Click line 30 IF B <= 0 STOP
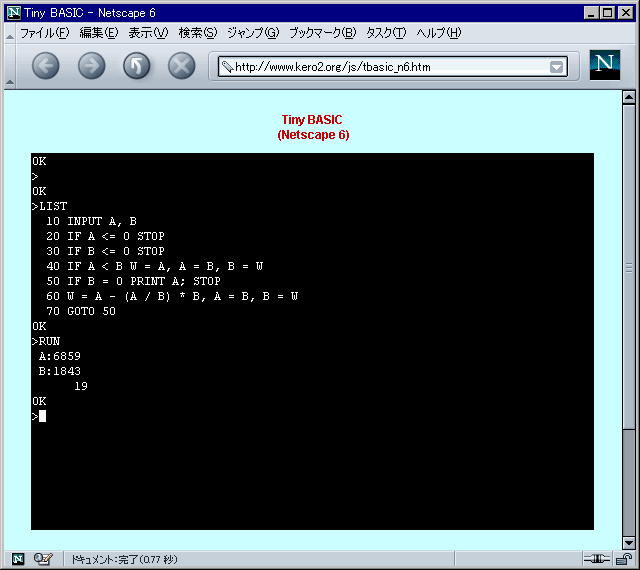This screenshot has width=640, height=570. (x=105, y=251)
